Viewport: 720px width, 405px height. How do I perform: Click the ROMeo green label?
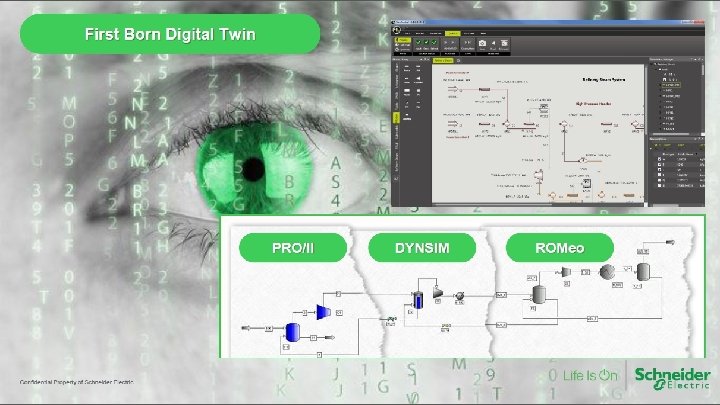point(560,248)
